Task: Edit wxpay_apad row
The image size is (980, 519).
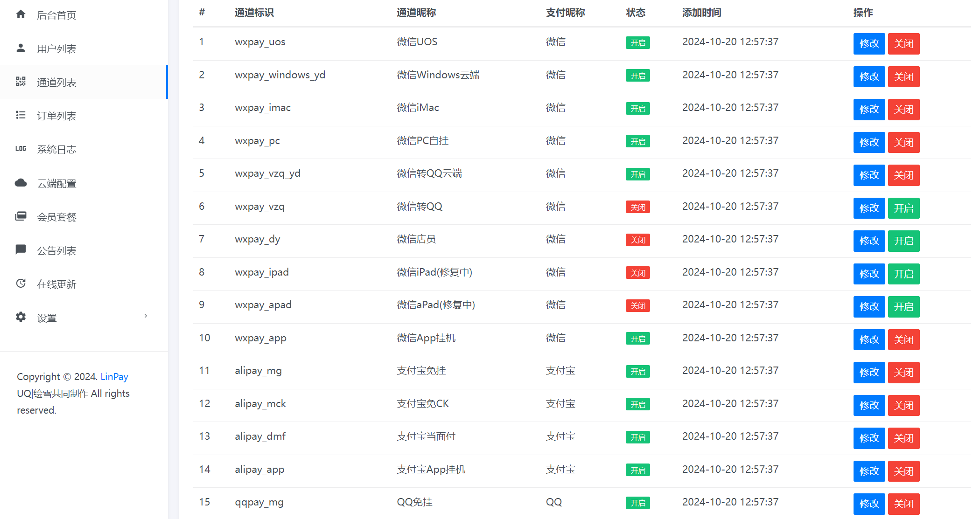Action: [x=869, y=307]
